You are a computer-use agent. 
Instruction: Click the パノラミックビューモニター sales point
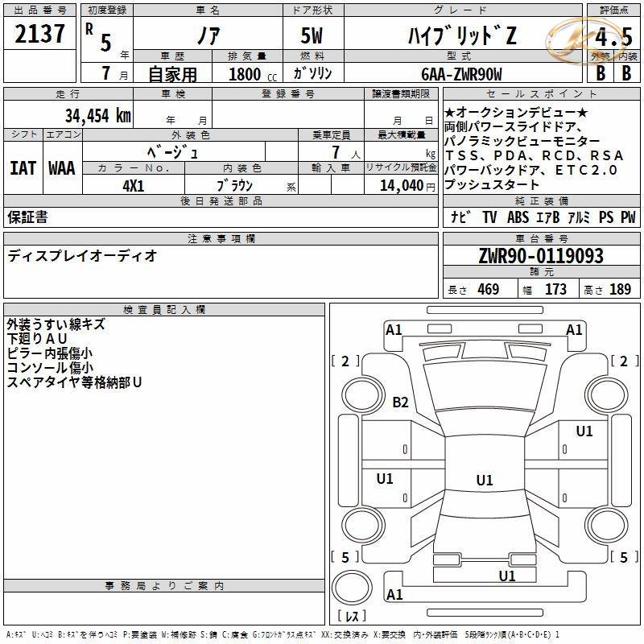(x=522, y=141)
